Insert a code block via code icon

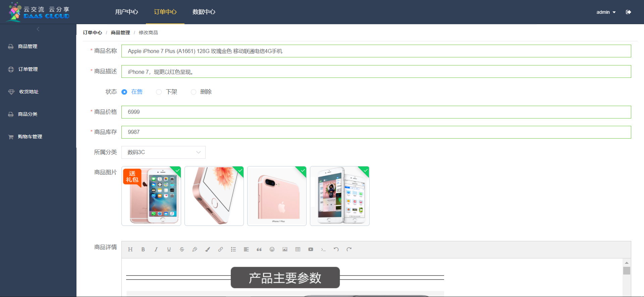pyautogui.click(x=323, y=249)
